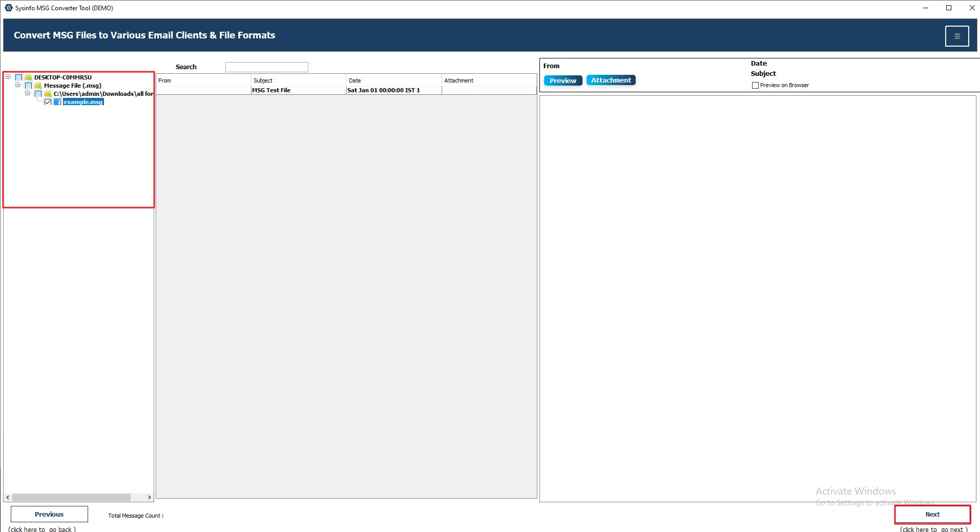Click the Previous button
Screen dimensions: 980x532
49,514
